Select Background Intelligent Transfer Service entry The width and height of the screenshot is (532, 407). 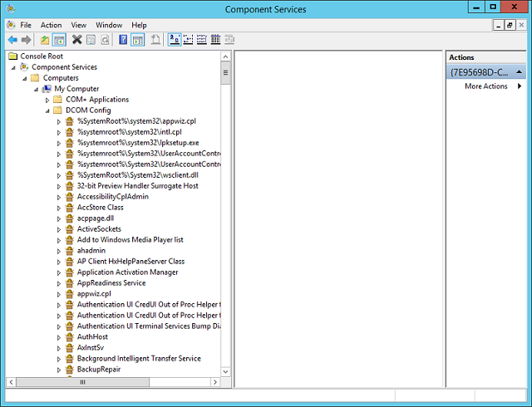[x=139, y=359]
